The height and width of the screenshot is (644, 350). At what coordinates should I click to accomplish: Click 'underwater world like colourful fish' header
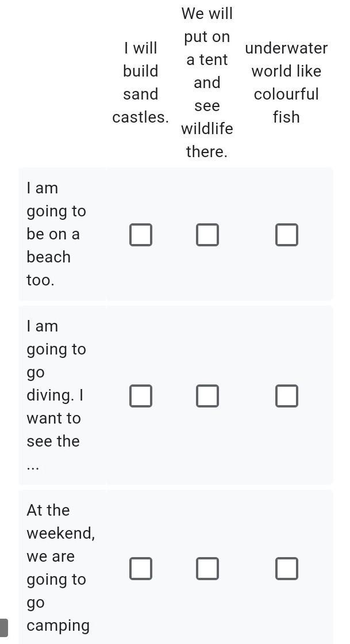click(x=286, y=82)
